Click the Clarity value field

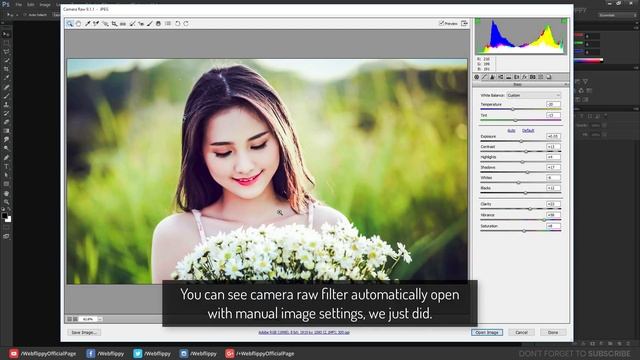pos(553,204)
